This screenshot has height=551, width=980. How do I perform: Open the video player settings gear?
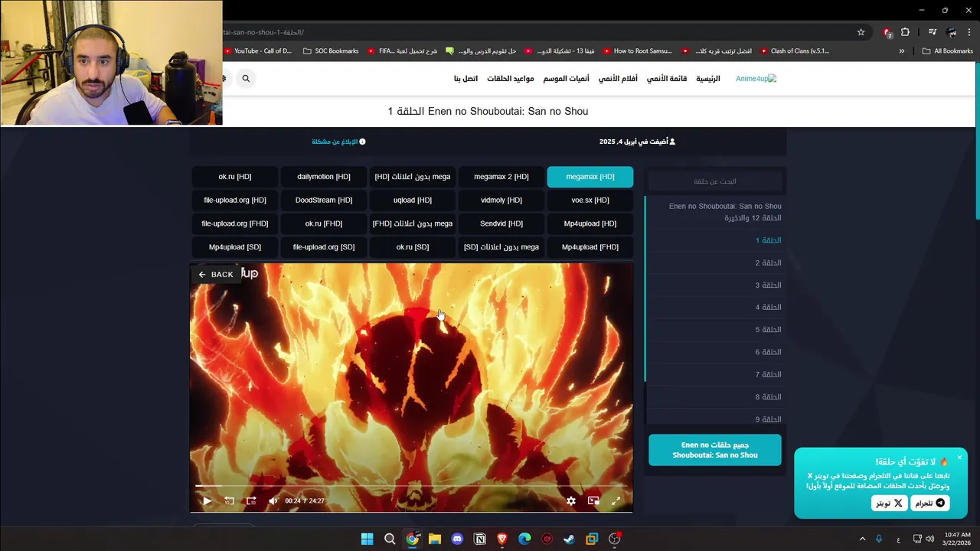coord(571,500)
